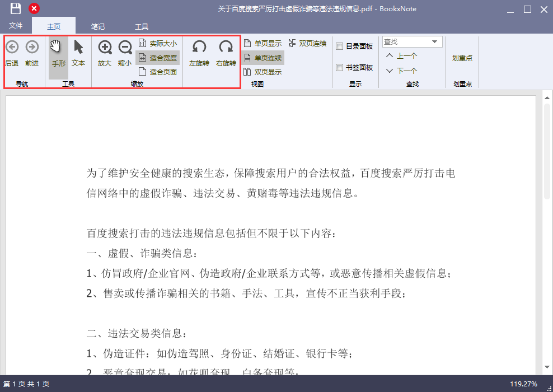Viewport: 553px width, 392px height.
Task: Set zoom to 实际大小 actual size
Action: [x=158, y=43]
